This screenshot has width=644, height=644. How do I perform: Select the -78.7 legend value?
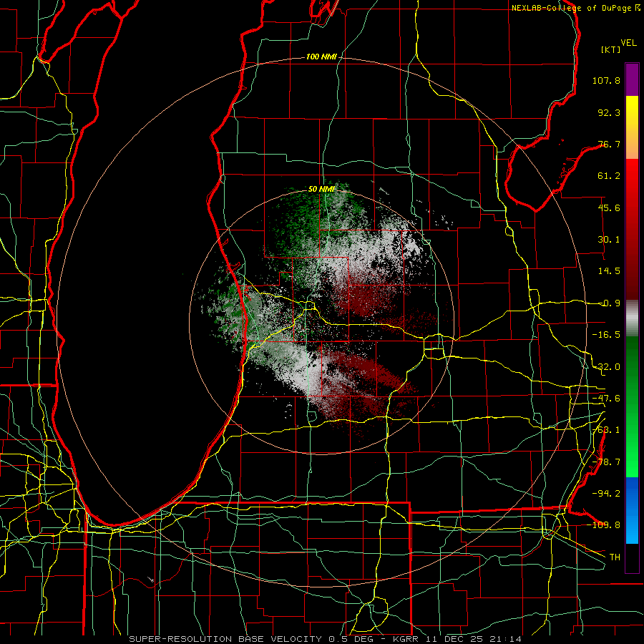(606, 462)
